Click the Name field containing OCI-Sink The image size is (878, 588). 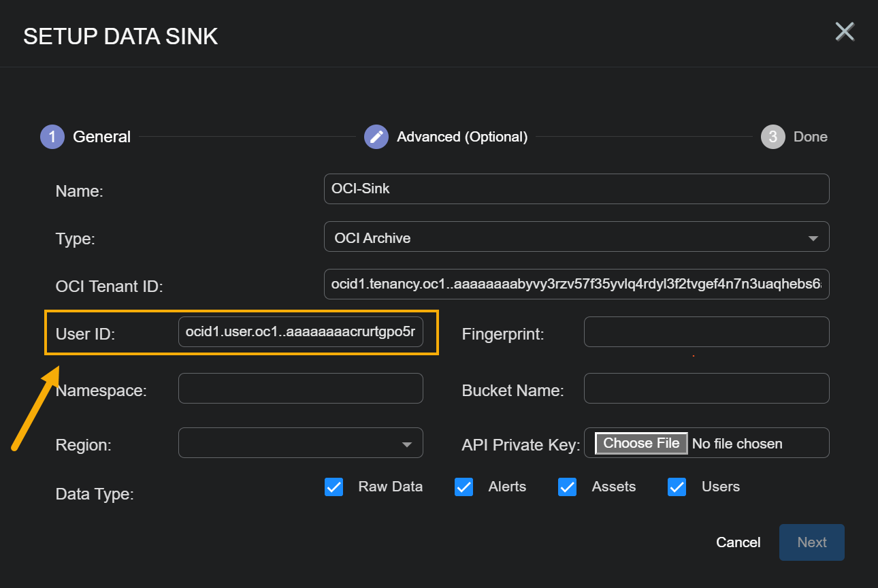[x=576, y=189]
